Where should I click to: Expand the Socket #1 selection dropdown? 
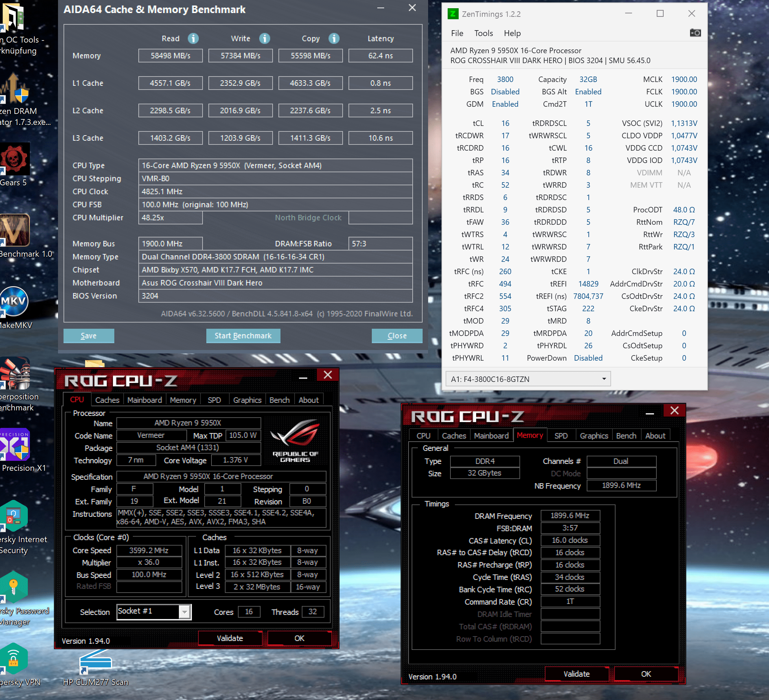coord(185,612)
